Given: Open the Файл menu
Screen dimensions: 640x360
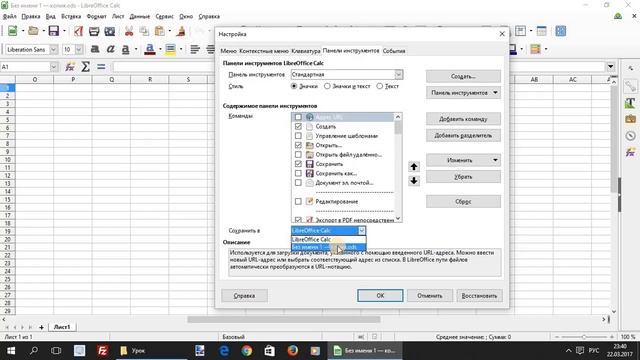Looking at the screenshot, I should pyautogui.click(x=10, y=16).
